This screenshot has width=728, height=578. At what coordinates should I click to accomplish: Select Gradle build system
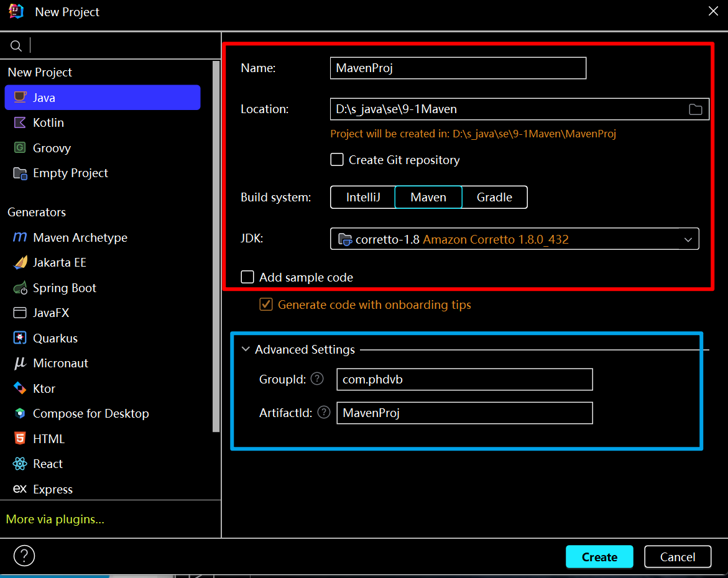point(494,197)
